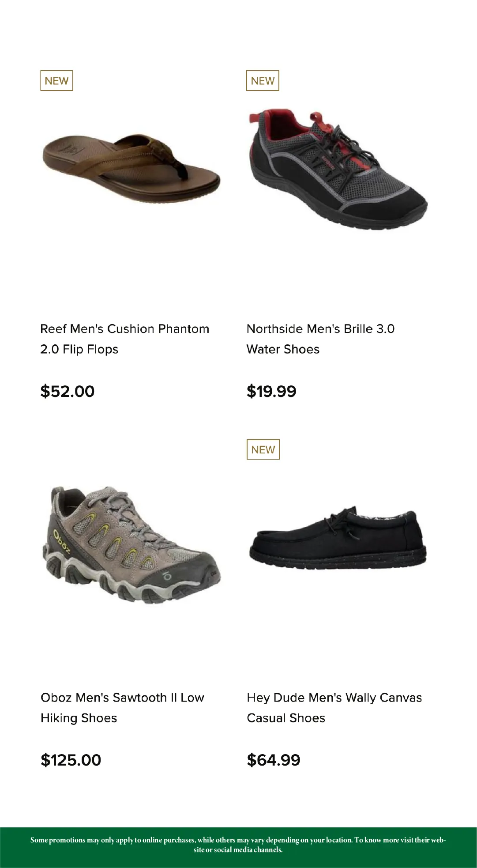Screen dimensions: 477x868
Task: Open the Reef flip flop product image
Action: (x=131, y=163)
